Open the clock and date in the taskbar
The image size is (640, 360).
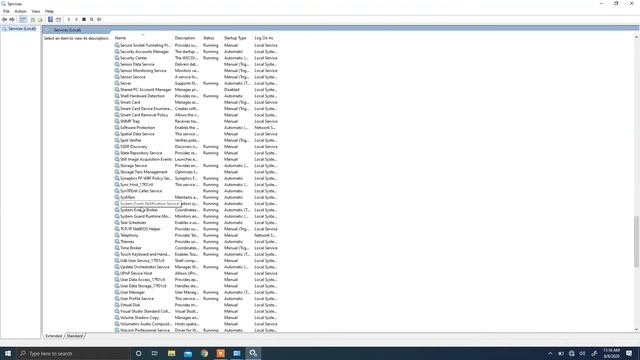coord(611,353)
